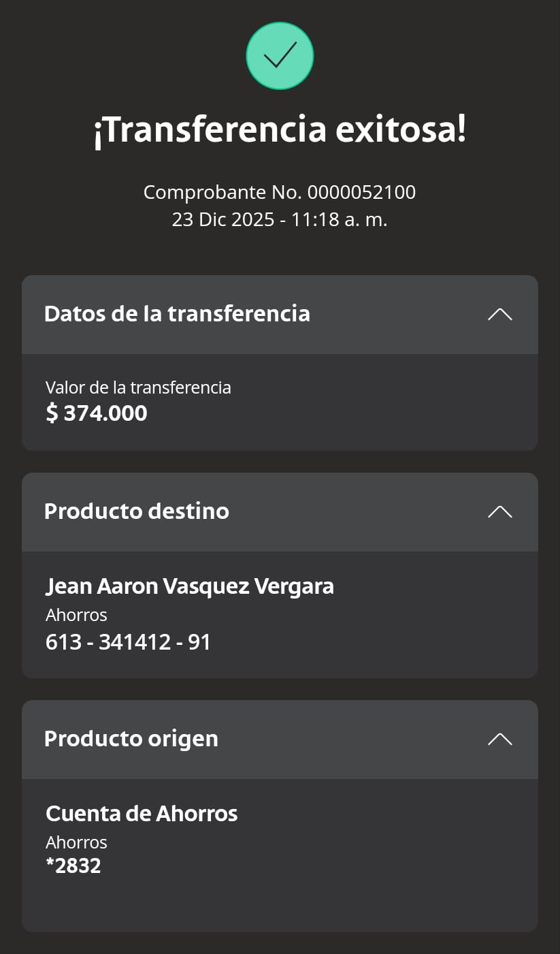Screen dimensions: 560x954
Task: Click the Cuenta de Ahorros origin name
Action: pos(142,814)
